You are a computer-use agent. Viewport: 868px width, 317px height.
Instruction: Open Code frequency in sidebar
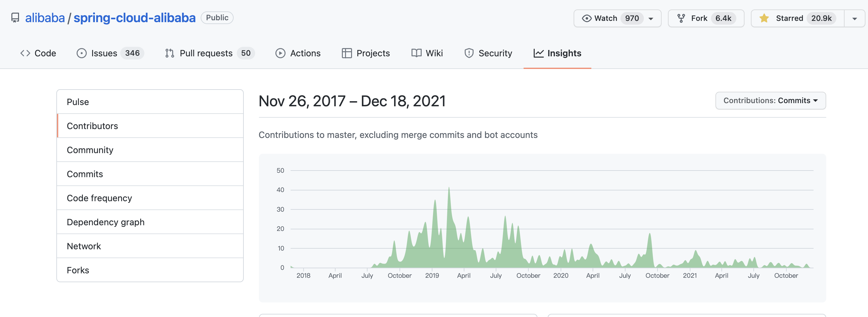click(x=150, y=198)
